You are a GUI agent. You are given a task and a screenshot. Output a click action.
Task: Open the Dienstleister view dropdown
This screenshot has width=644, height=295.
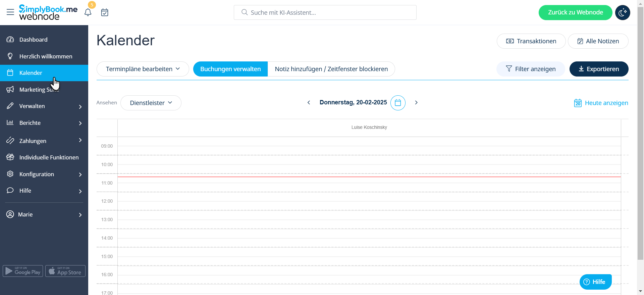coord(151,103)
